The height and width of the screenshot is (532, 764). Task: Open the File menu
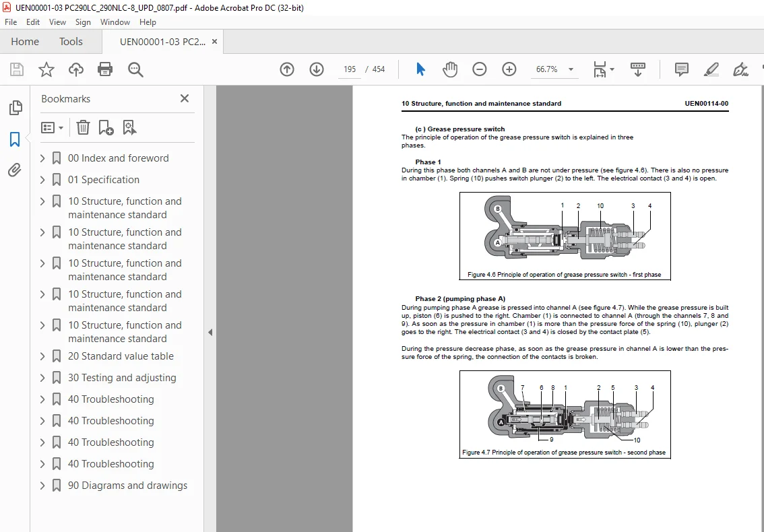pos(11,22)
